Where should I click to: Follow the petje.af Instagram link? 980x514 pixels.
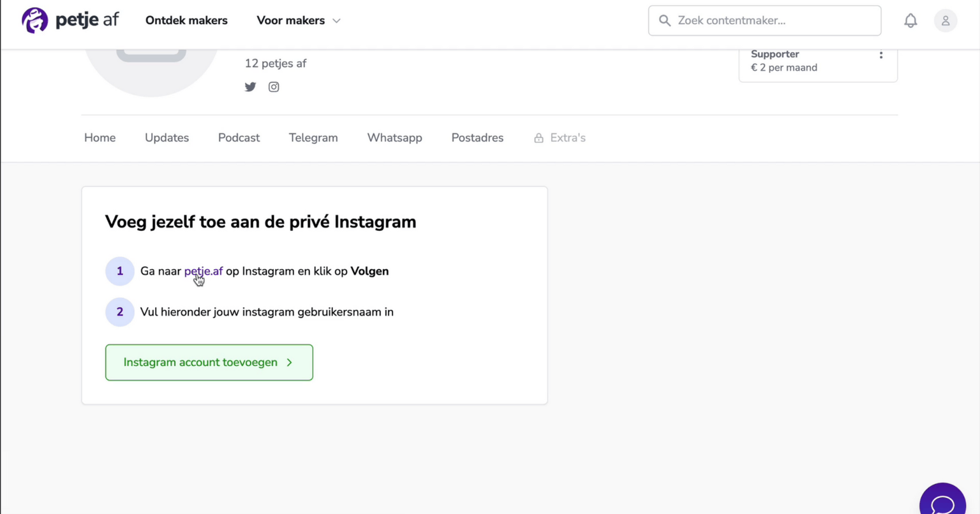[x=204, y=271]
